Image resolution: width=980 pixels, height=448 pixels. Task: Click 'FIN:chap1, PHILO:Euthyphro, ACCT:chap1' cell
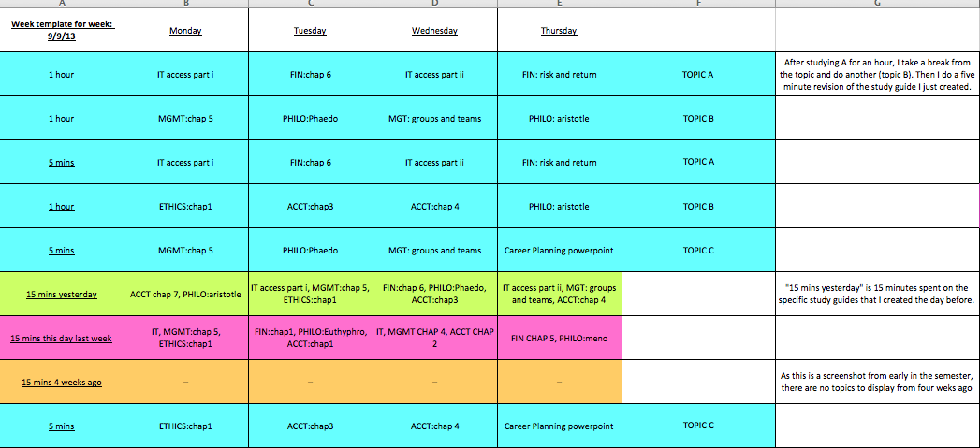coord(310,338)
